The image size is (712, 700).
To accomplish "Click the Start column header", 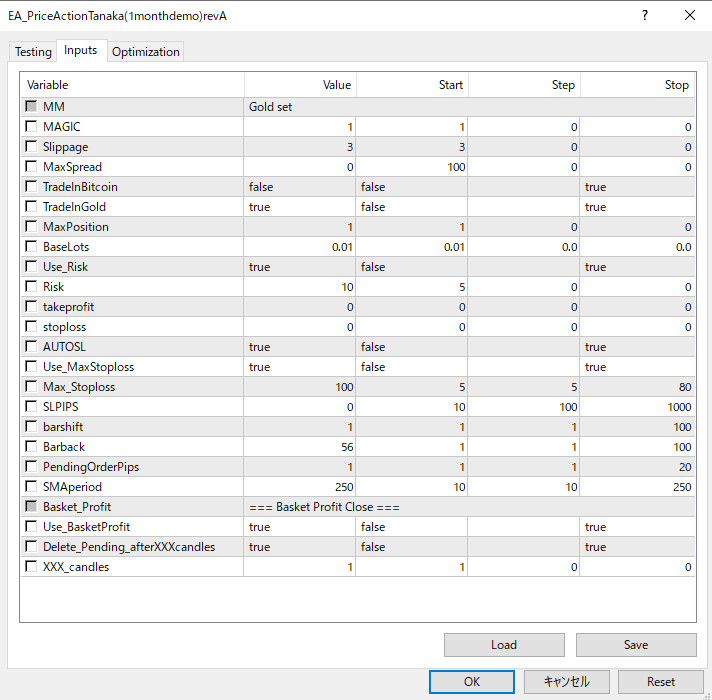I will coord(412,85).
